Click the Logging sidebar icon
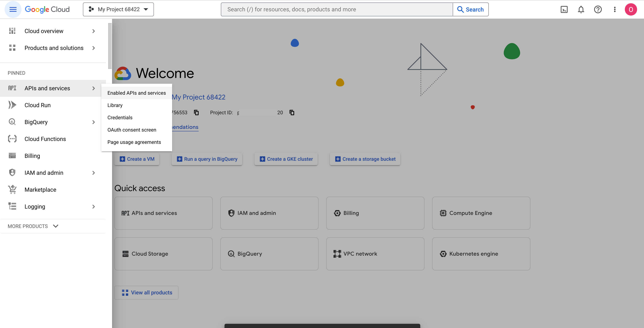The width and height of the screenshot is (644, 328). (12, 206)
